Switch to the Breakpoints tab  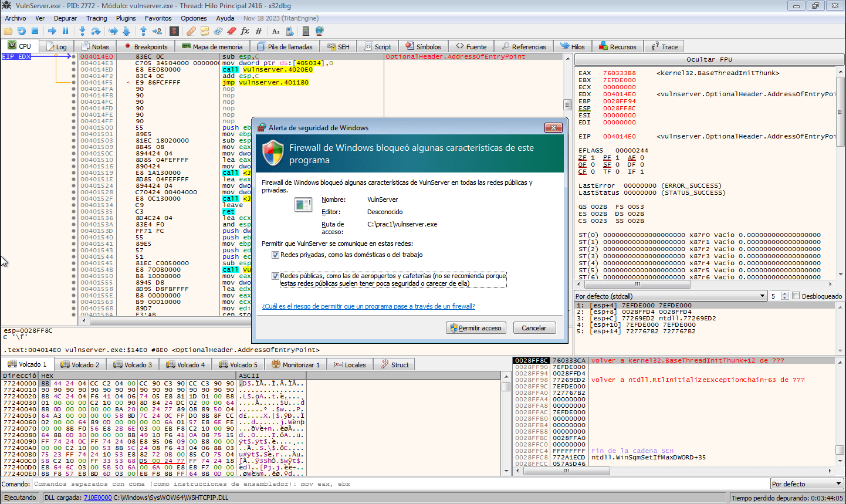pyautogui.click(x=146, y=47)
